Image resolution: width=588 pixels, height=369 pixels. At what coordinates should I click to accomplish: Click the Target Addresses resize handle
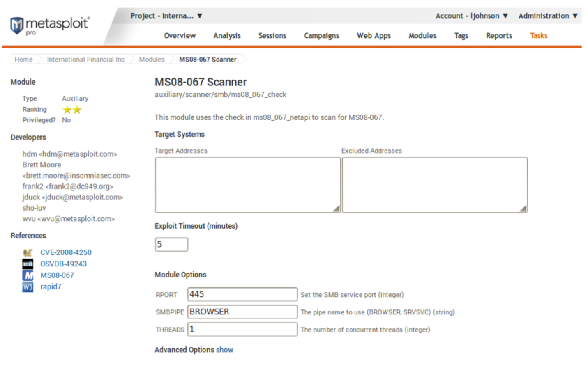pos(337,209)
